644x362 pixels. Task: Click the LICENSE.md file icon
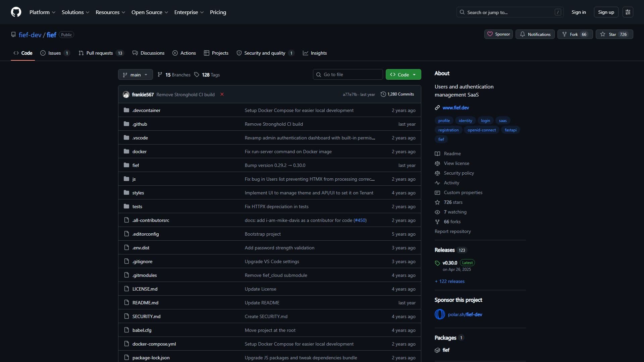(x=126, y=289)
